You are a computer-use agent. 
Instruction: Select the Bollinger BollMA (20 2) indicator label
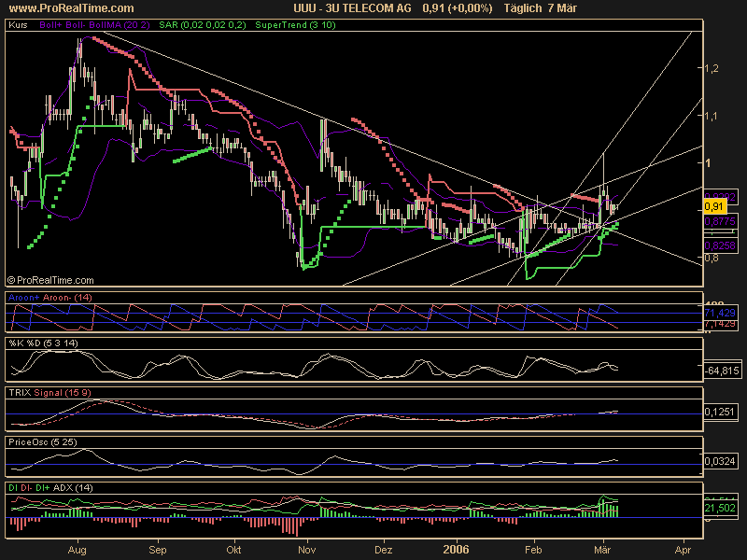92,25
